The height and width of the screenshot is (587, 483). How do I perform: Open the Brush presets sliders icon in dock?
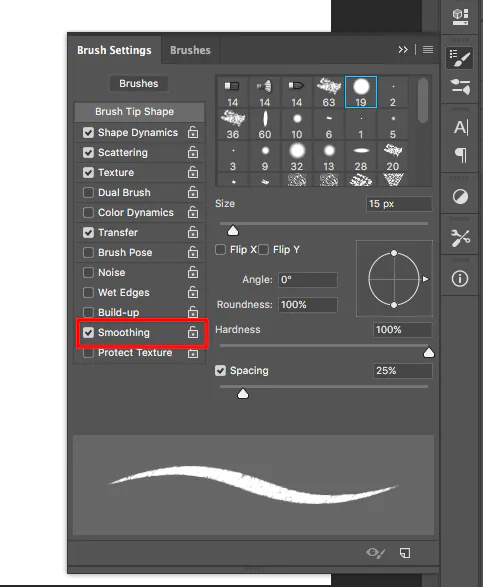[460, 87]
